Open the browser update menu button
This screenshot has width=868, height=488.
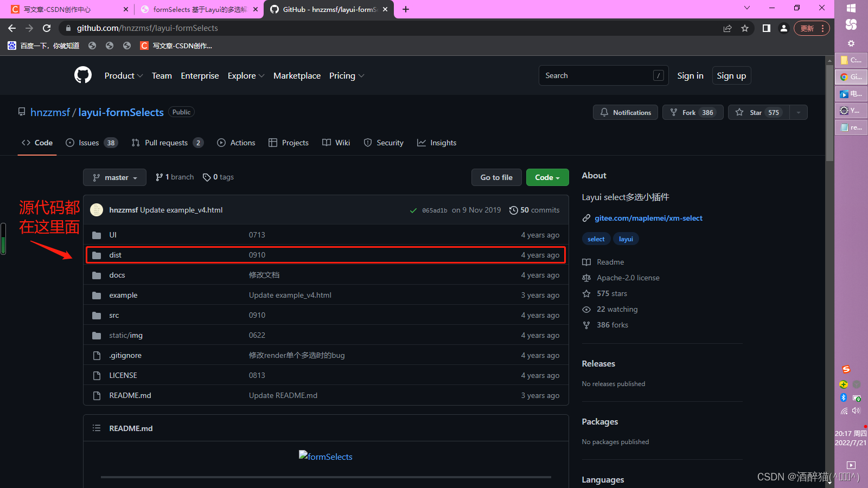[x=812, y=28]
